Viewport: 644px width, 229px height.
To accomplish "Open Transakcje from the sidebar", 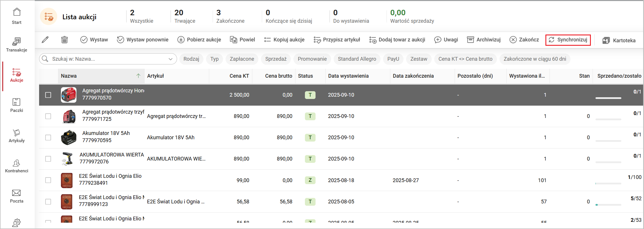I will [17, 45].
